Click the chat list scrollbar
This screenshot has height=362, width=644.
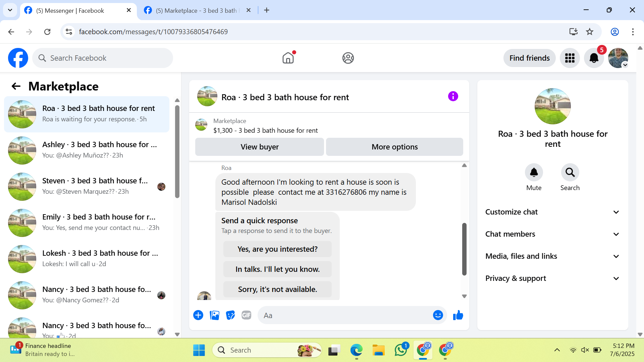[x=177, y=152]
